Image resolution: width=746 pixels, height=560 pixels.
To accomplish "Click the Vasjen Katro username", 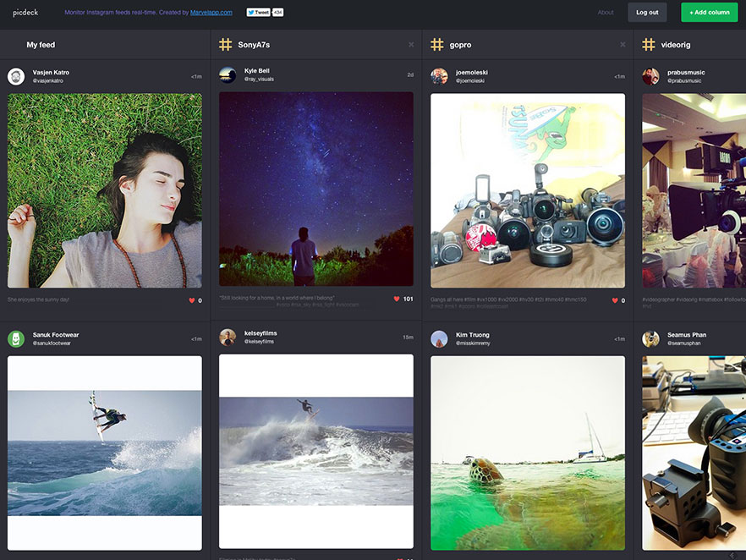I will tap(51, 72).
